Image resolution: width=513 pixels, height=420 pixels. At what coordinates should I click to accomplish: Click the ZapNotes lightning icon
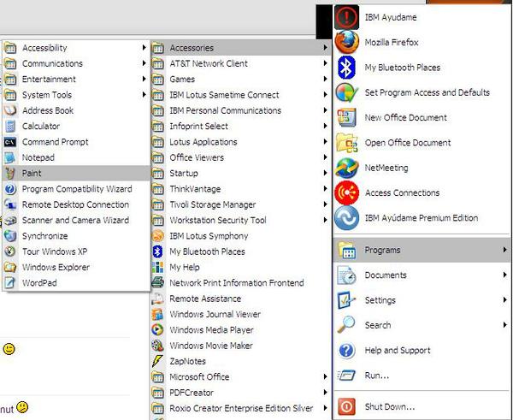tap(157, 361)
